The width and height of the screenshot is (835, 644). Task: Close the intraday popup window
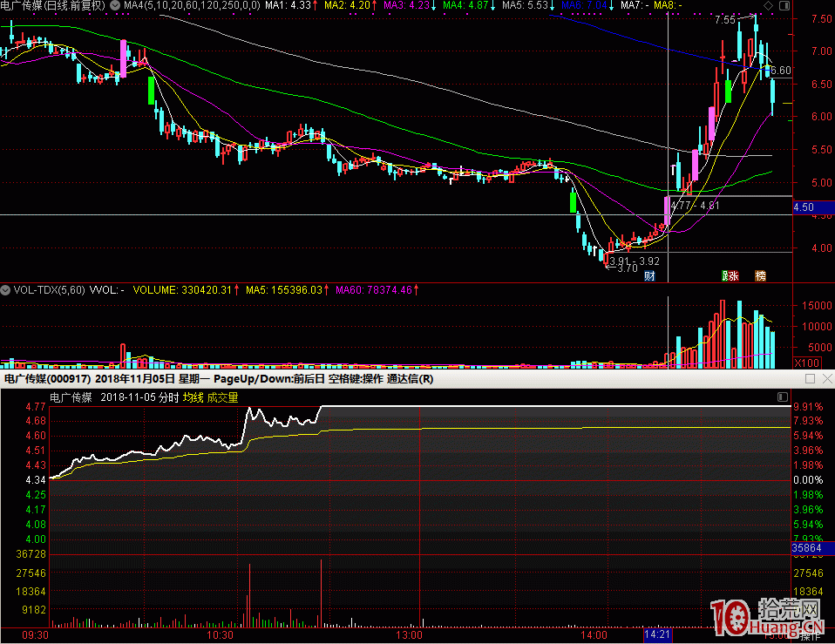point(827,378)
